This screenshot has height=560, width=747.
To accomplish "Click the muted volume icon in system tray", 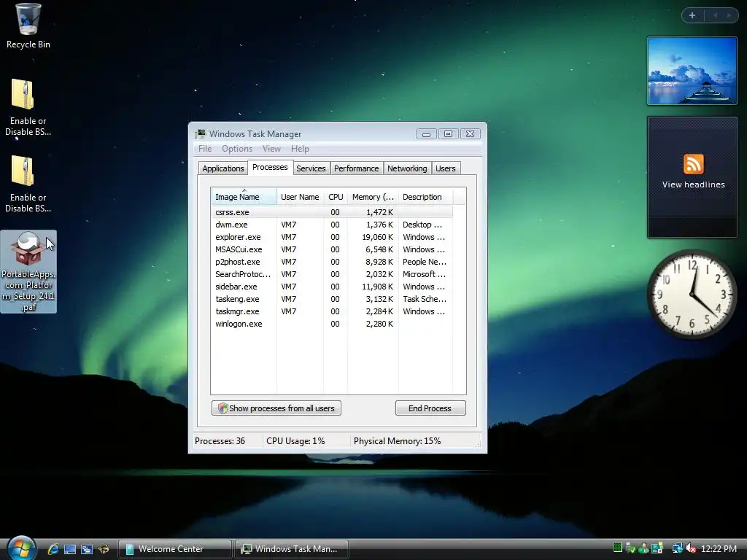I will click(x=692, y=548).
